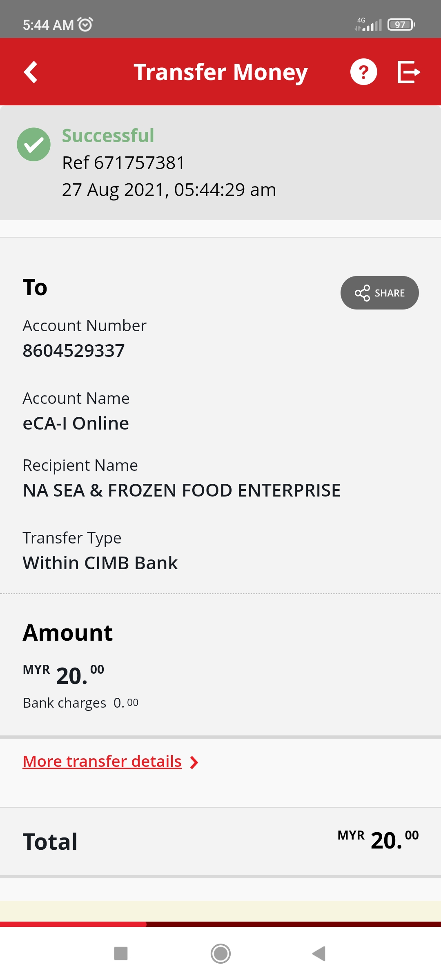
Task: Tap the alarm clock status icon
Action: click(x=85, y=24)
